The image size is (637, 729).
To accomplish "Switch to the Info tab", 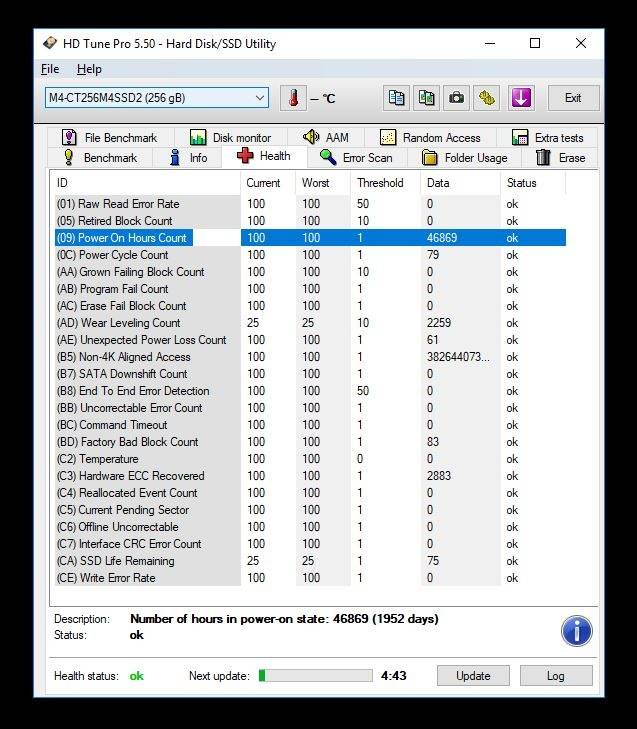I will tap(188, 158).
